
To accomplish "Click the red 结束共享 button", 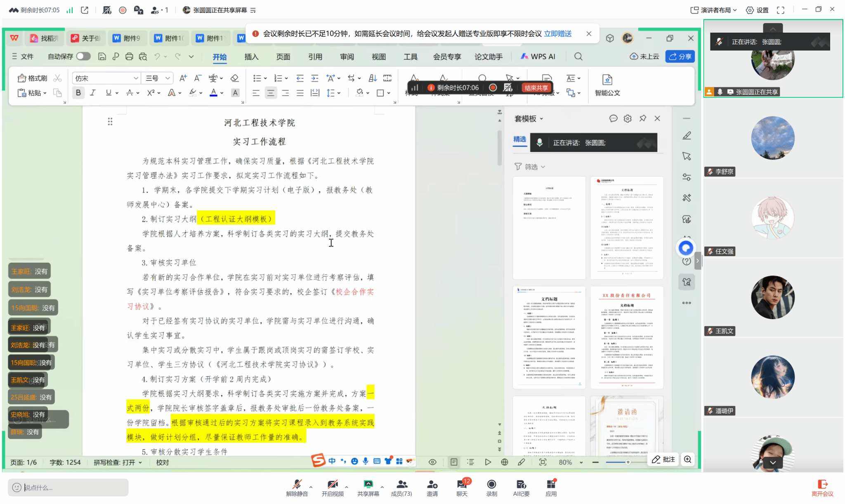I will click(x=536, y=87).
